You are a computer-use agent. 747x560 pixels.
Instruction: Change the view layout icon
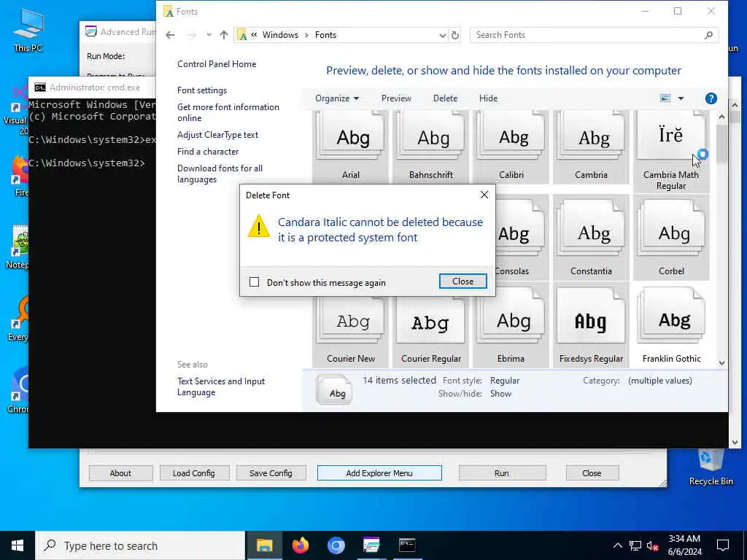(x=665, y=98)
